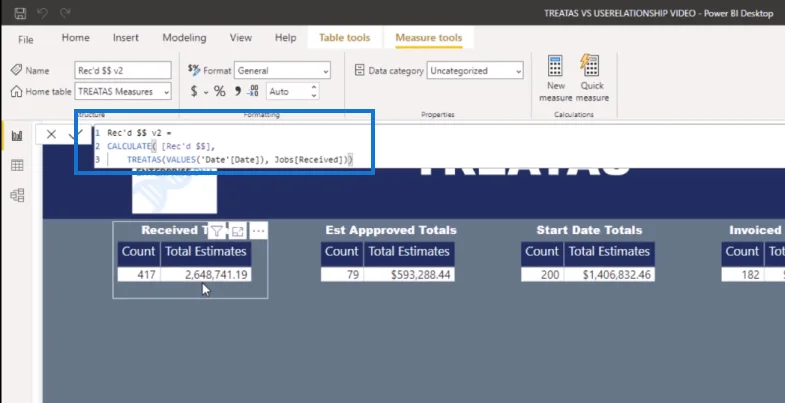Click the Auto decimal places field
Screen dimensions: 785x403
pyautogui.click(x=287, y=92)
